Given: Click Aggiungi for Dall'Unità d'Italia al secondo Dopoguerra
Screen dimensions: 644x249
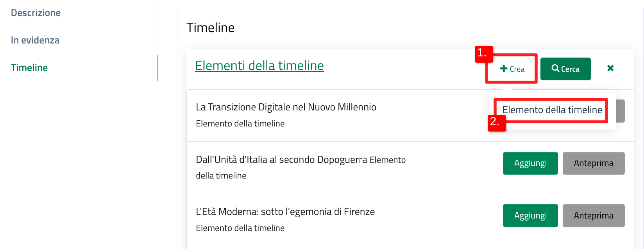Looking at the screenshot, I should pyautogui.click(x=530, y=163).
